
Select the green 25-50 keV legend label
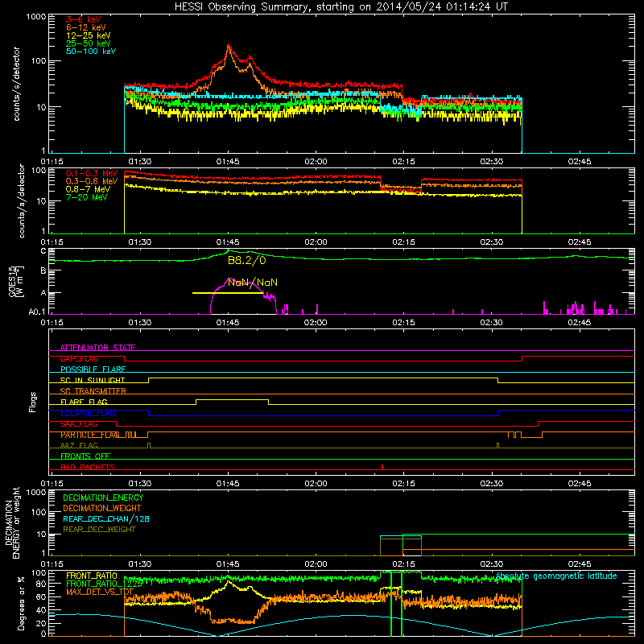pyautogui.click(x=89, y=43)
